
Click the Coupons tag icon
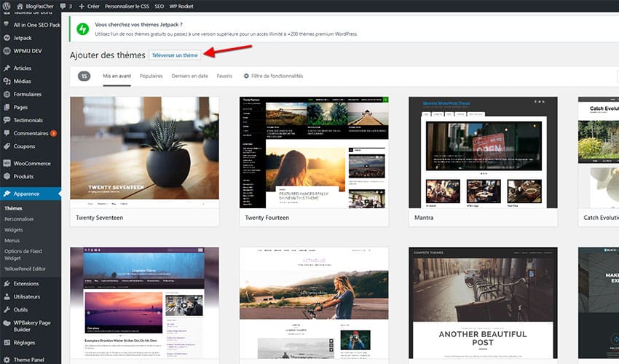coord(7,146)
